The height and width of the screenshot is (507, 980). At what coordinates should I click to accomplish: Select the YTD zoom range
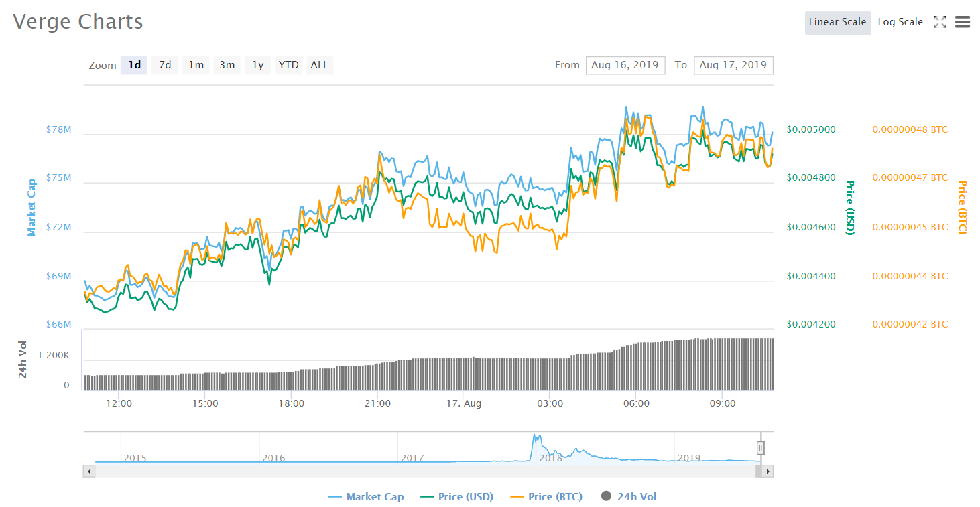click(289, 65)
